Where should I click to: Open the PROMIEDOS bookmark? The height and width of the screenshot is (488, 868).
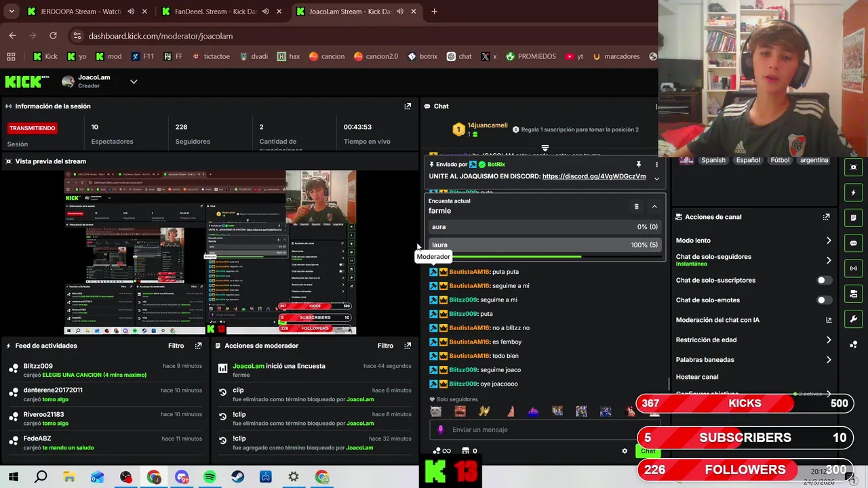[x=530, y=56]
